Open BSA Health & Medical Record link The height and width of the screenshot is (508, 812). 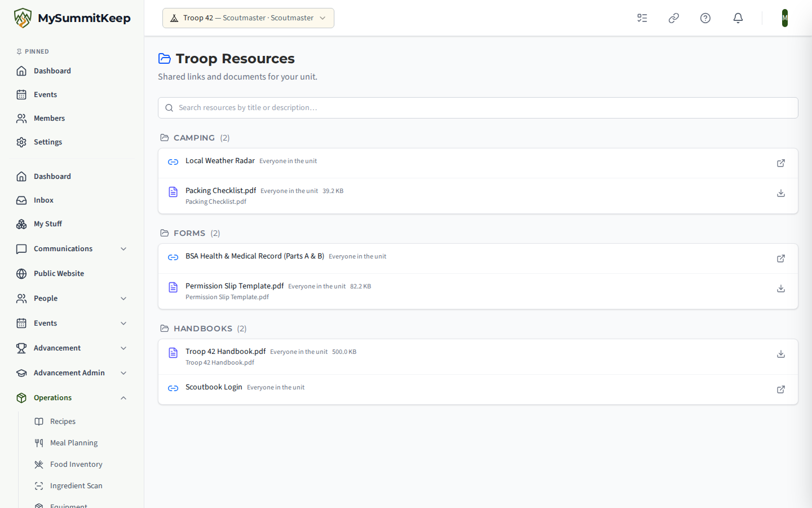[x=255, y=256]
